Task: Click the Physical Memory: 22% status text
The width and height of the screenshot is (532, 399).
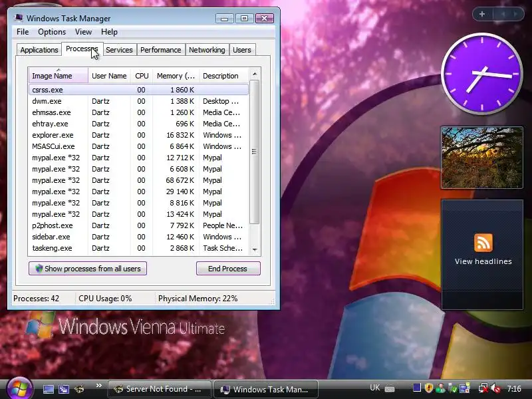Action: (x=198, y=299)
